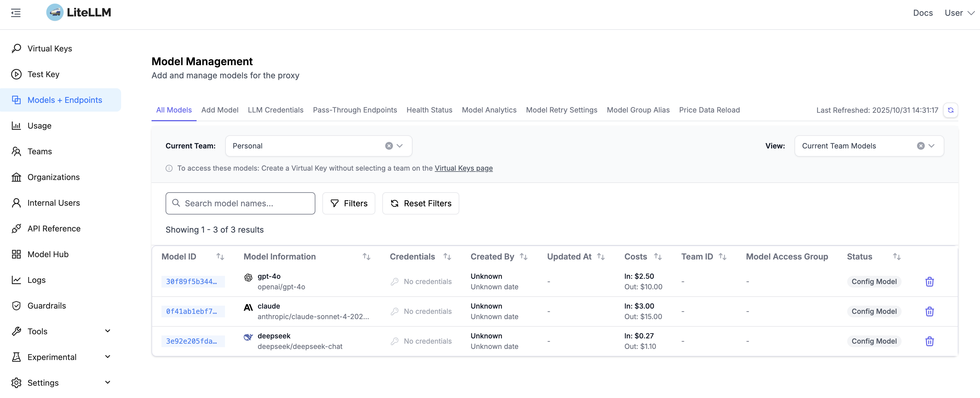Delete the gpt-4o model via trash icon

(x=929, y=282)
